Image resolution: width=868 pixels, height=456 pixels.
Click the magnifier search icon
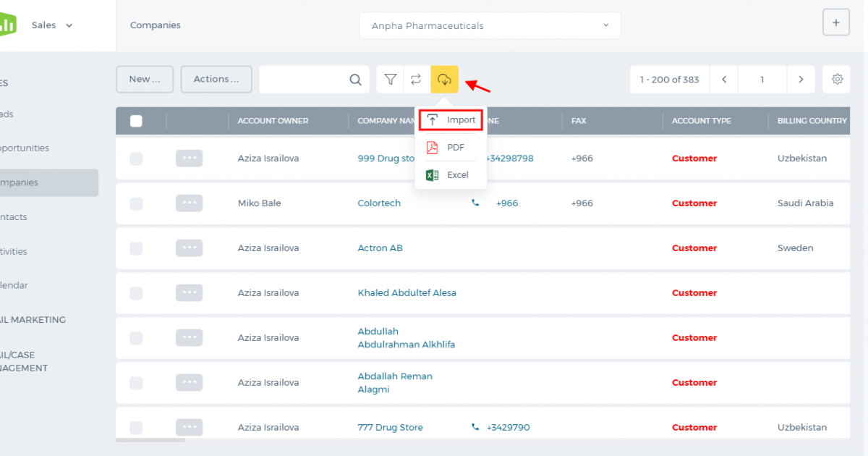tap(355, 80)
